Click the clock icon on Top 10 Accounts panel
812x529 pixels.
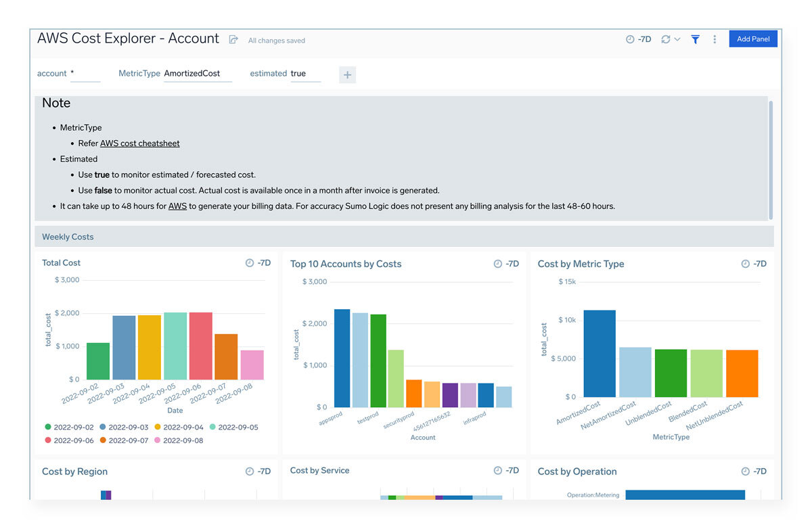[498, 264]
